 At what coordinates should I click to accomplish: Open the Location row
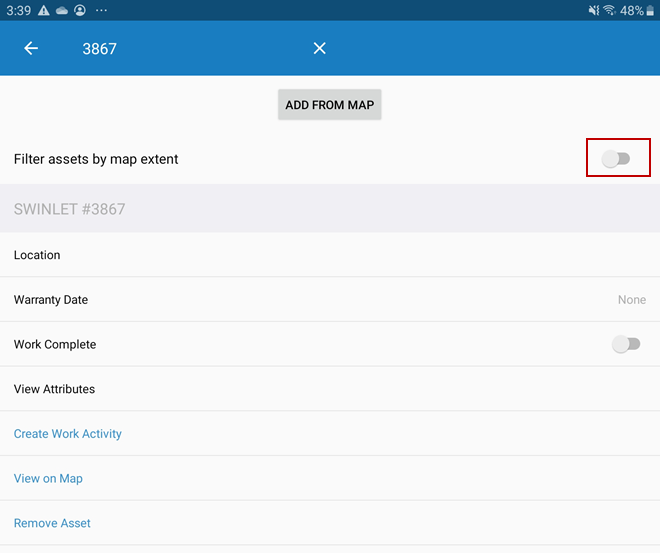click(37, 255)
